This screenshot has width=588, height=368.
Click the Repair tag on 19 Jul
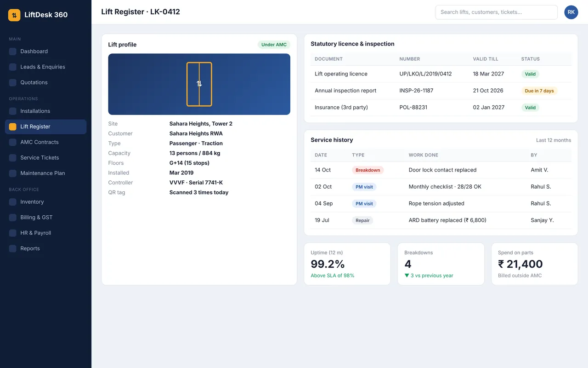pos(362,221)
